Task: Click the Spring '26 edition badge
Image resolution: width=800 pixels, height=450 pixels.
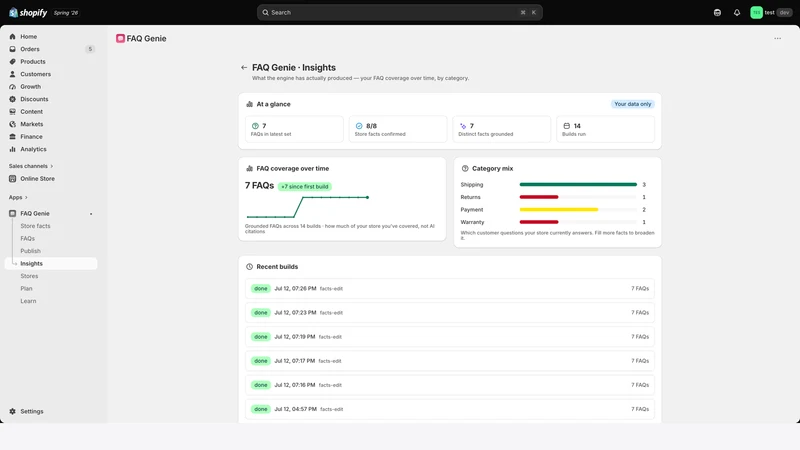Action: click(x=66, y=13)
